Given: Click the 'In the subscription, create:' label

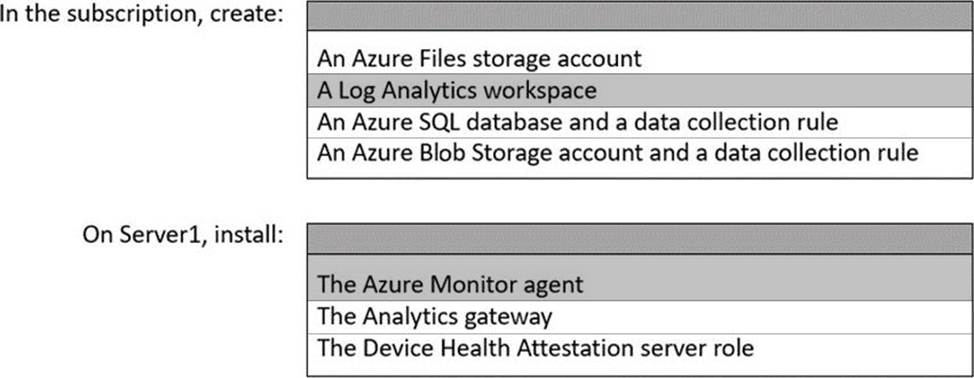Looking at the screenshot, I should coord(142,14).
